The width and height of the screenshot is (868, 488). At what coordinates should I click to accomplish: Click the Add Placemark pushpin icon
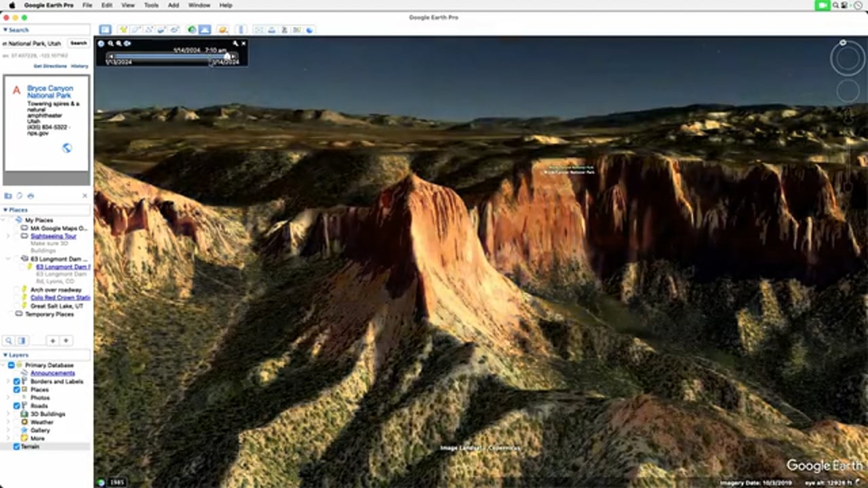[123, 30]
